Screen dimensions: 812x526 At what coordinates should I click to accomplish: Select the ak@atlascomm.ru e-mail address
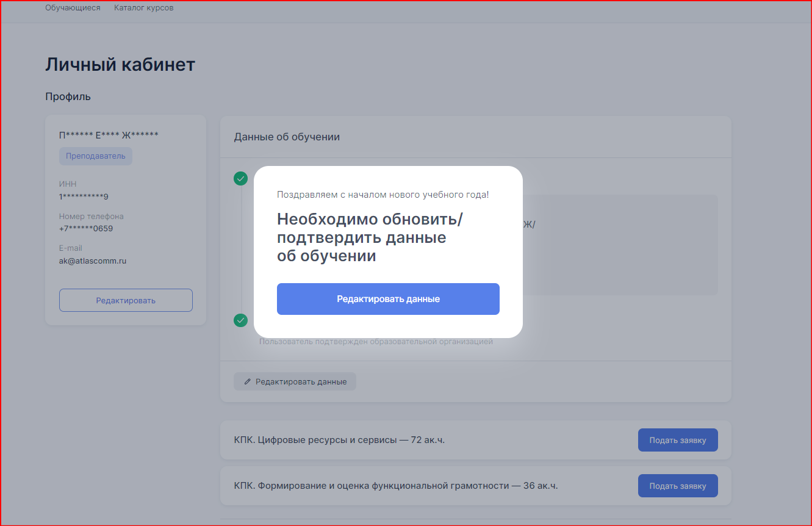coord(93,261)
